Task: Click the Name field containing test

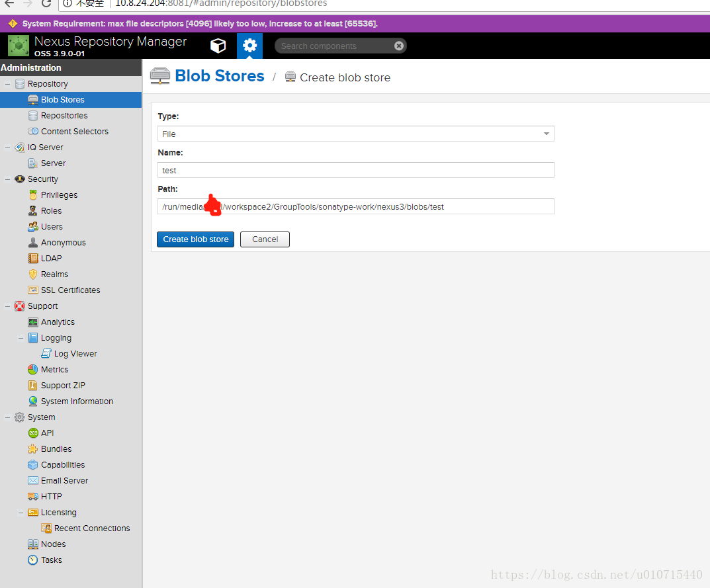Action: [x=356, y=170]
